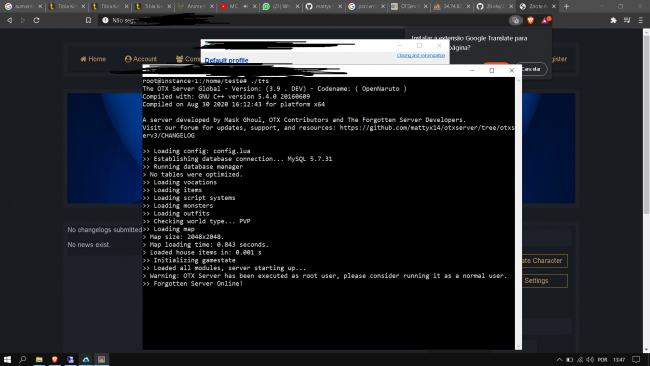Screen dimensions: 650x366
Task: Open Brave Shields lion icon
Action: [x=531, y=20]
